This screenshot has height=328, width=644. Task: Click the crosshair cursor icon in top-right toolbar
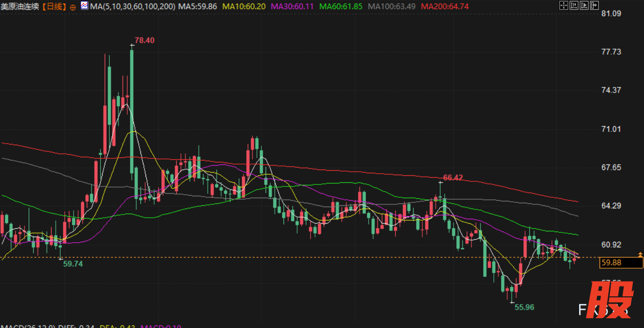[x=563, y=6]
